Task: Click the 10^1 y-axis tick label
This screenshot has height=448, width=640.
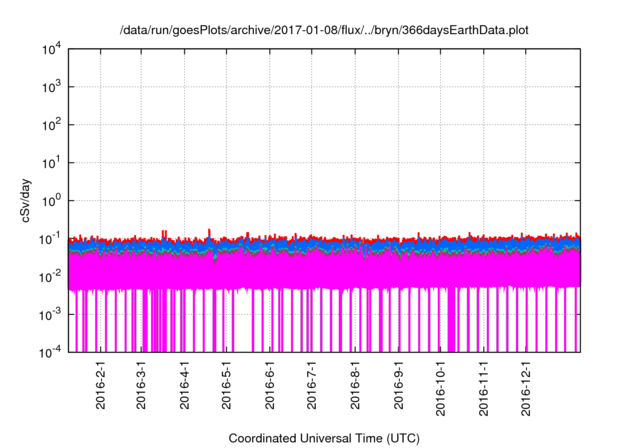Action: click(x=52, y=163)
